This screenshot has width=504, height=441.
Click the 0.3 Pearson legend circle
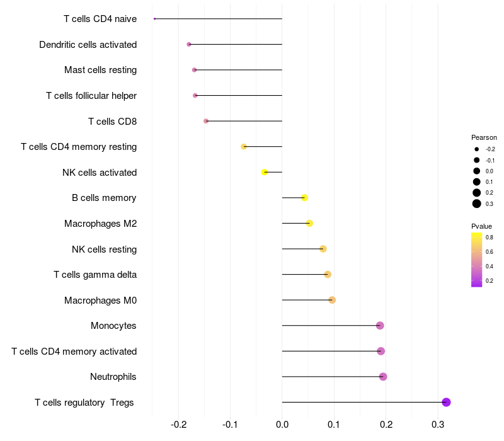(x=477, y=203)
